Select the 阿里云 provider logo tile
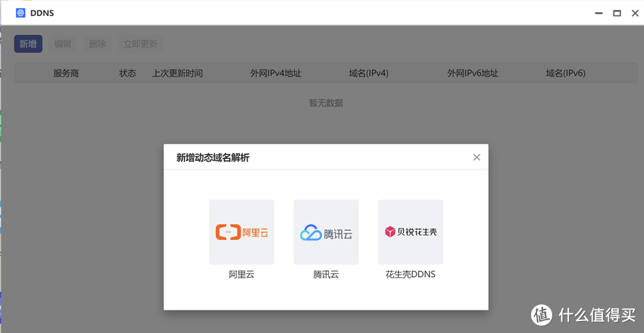Image resolution: width=644 pixels, height=333 pixels. (242, 232)
